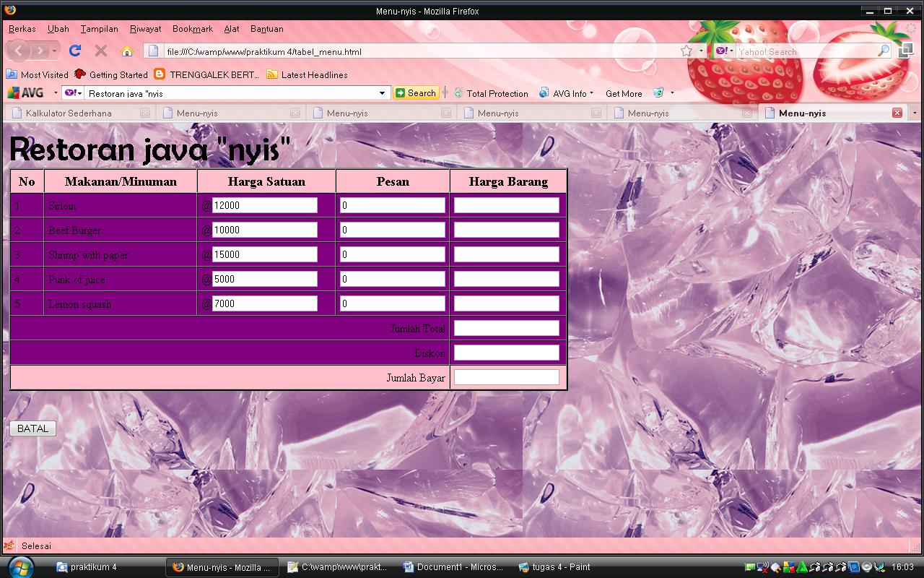Click the Yahoo search magnifier icon

(884, 51)
